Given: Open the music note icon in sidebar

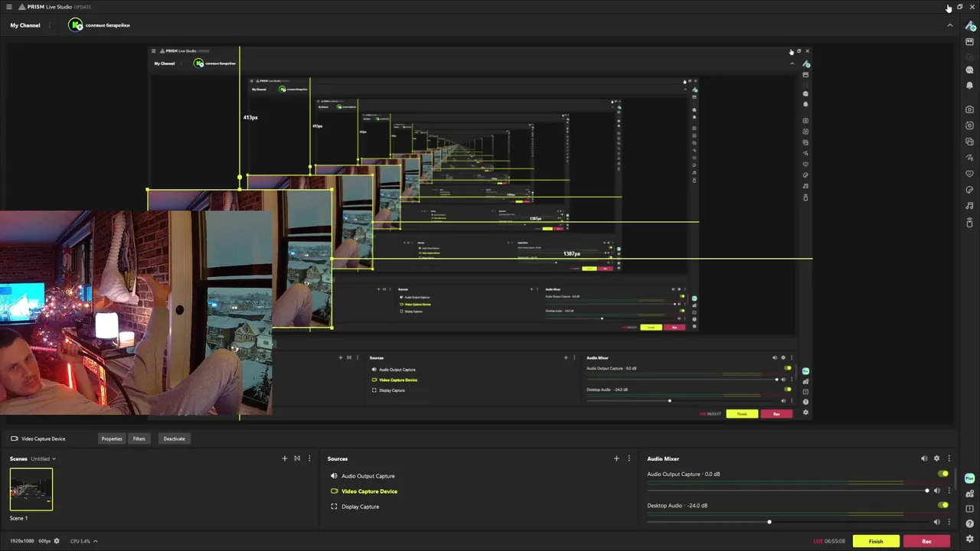Looking at the screenshot, I should (969, 206).
